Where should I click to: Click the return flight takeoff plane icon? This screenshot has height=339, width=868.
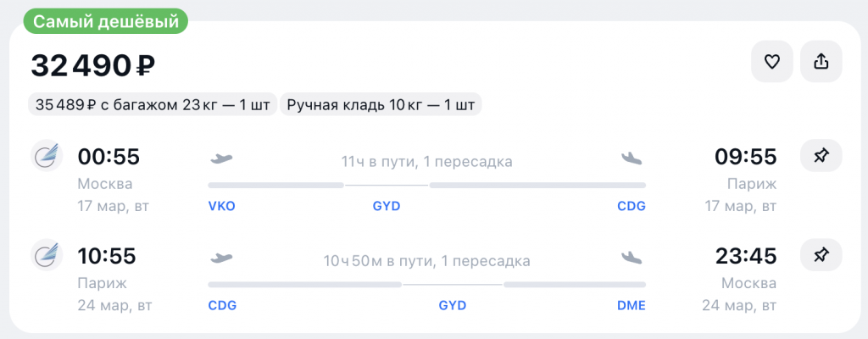221,258
